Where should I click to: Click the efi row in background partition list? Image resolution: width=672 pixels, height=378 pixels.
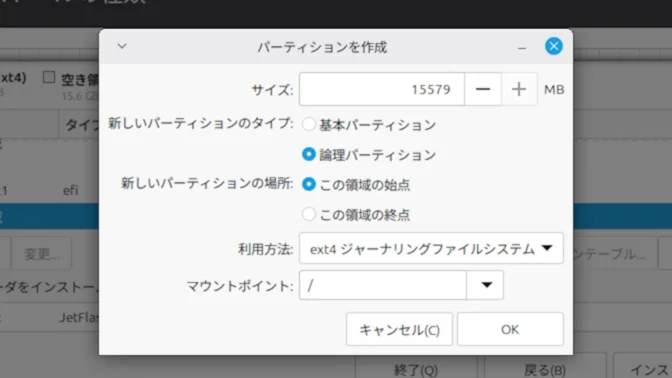point(49,190)
